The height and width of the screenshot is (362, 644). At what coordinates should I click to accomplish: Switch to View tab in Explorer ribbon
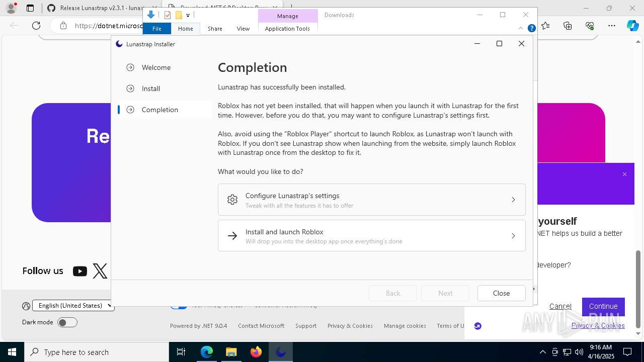coord(243,29)
